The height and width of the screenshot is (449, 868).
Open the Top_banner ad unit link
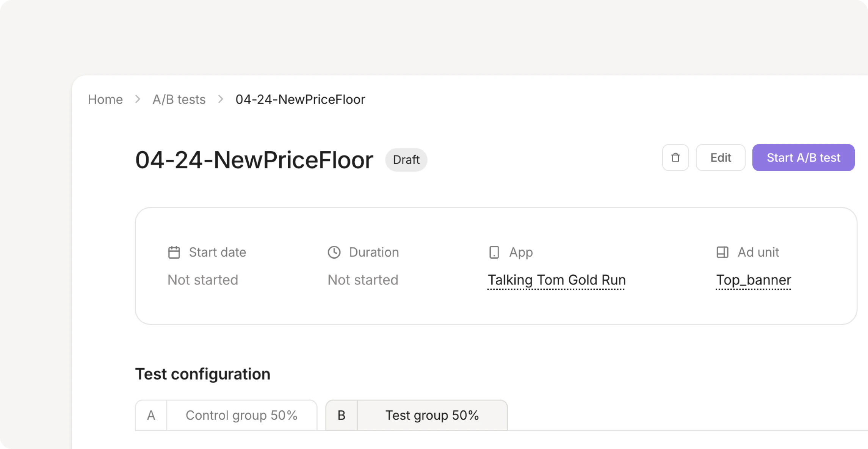[754, 280]
